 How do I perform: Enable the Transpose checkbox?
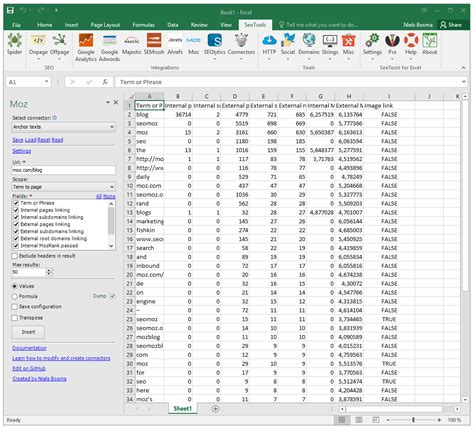pos(15,318)
